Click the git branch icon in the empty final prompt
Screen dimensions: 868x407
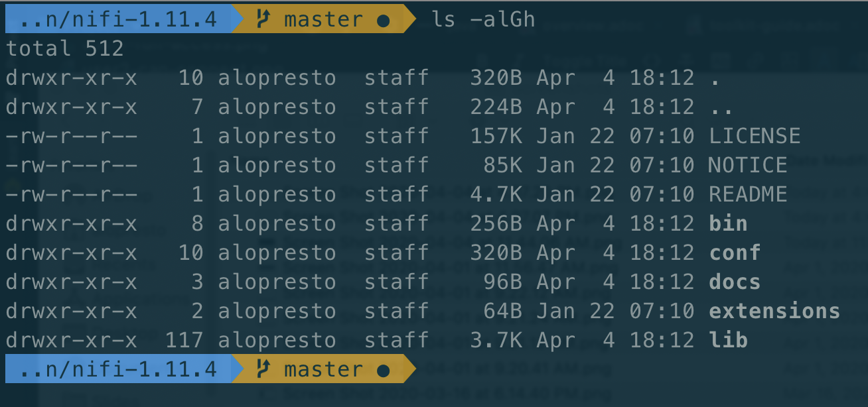(x=263, y=369)
